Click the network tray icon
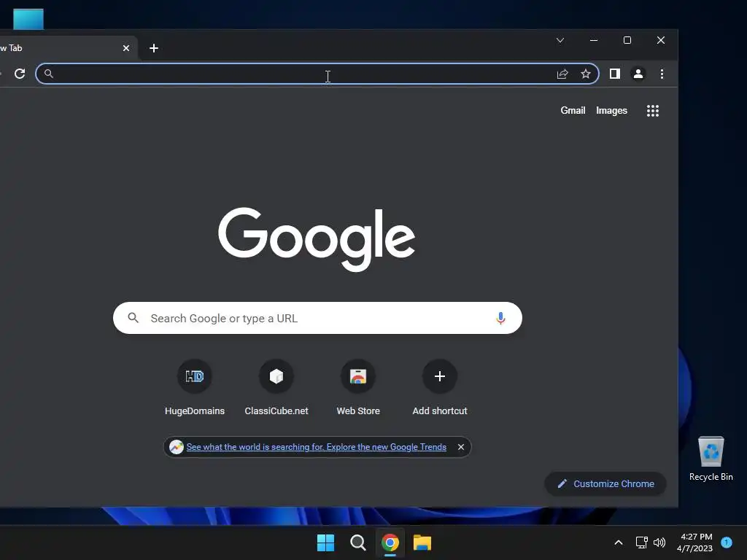Image resolution: width=747 pixels, height=560 pixels. (642, 542)
